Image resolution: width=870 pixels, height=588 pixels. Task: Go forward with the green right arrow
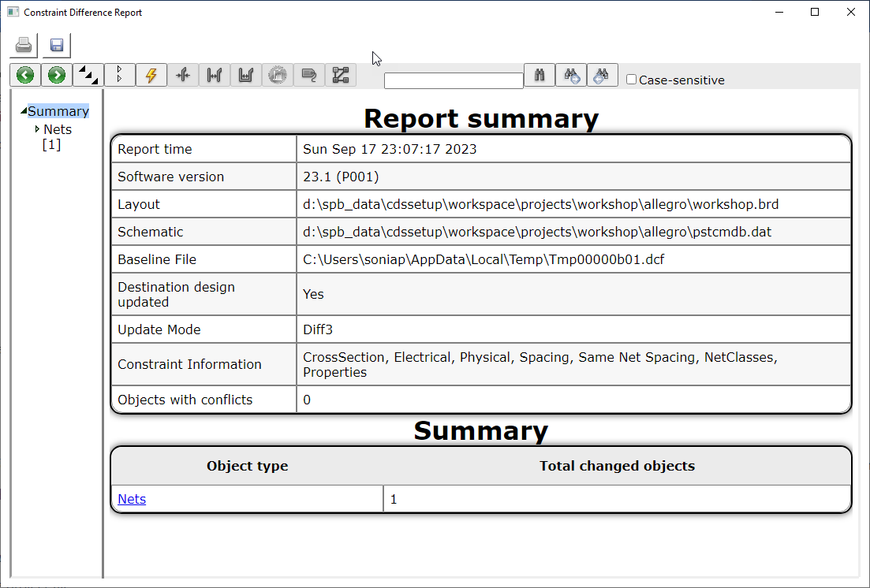click(x=57, y=76)
